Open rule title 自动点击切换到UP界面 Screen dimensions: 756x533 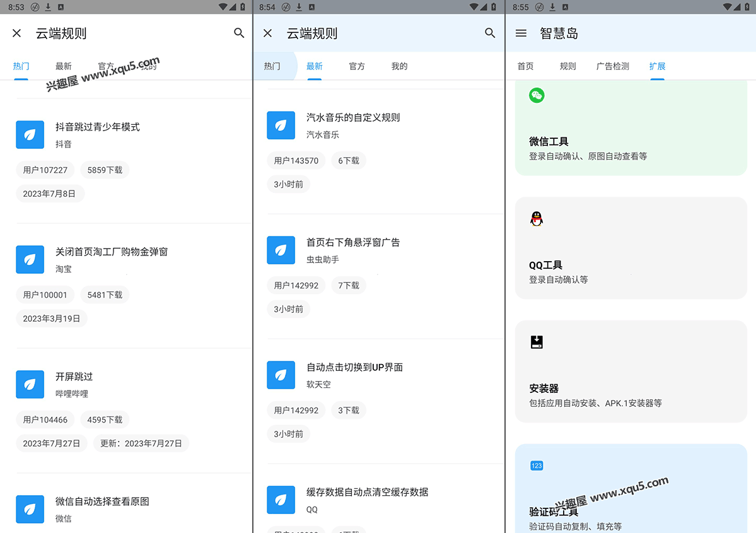point(354,368)
